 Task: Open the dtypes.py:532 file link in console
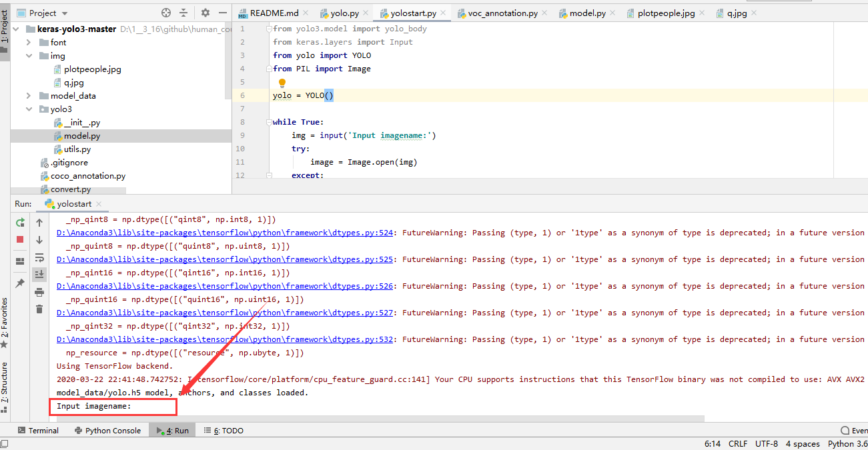pyautogui.click(x=225, y=339)
